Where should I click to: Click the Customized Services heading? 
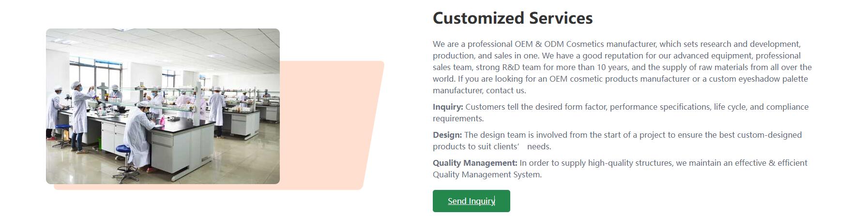coord(512,18)
